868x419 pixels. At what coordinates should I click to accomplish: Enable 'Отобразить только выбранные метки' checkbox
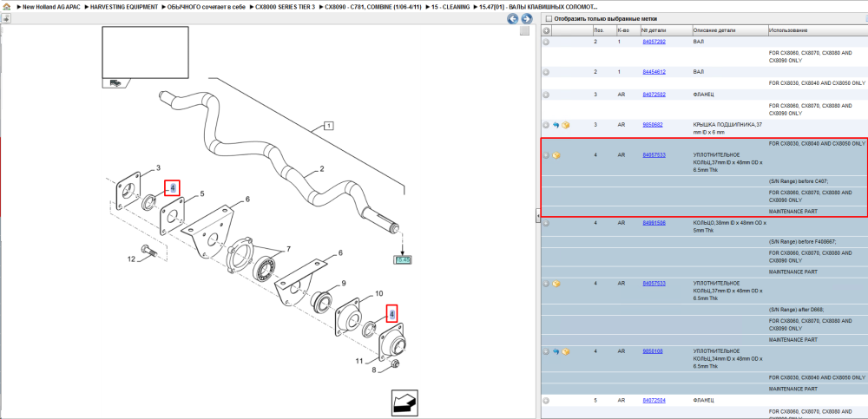point(548,19)
